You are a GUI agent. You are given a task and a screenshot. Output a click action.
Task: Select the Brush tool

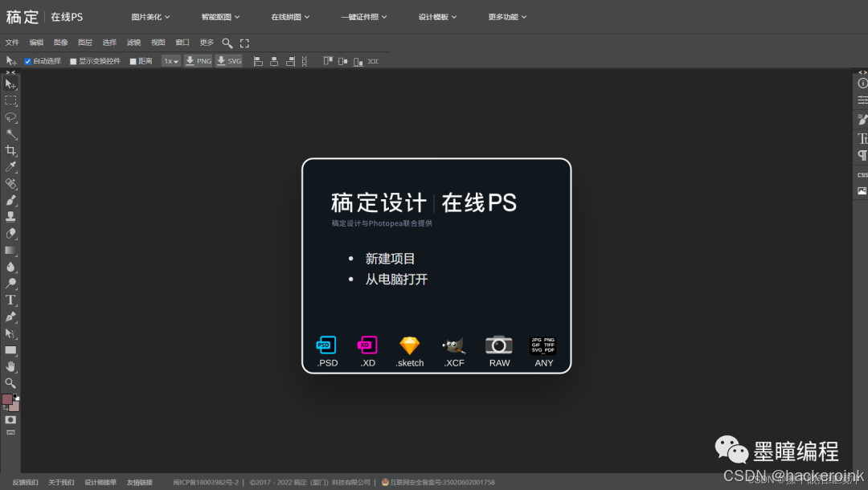10,200
